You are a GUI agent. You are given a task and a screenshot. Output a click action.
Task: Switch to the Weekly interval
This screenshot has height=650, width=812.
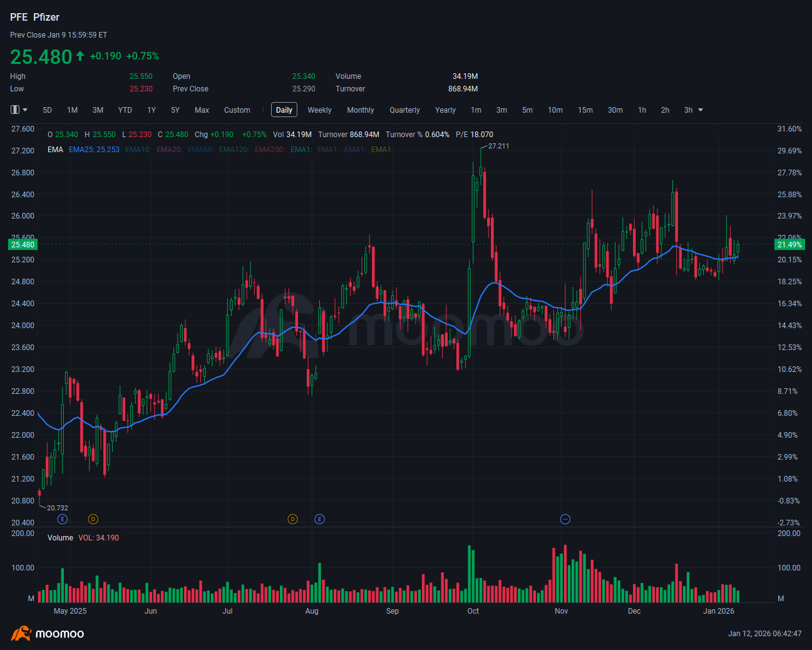click(319, 110)
